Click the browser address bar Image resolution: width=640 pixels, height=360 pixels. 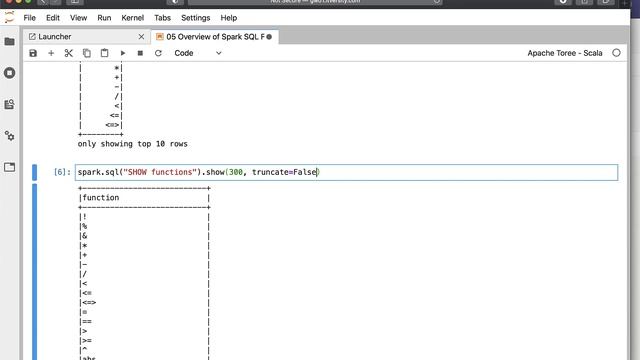point(315,2)
